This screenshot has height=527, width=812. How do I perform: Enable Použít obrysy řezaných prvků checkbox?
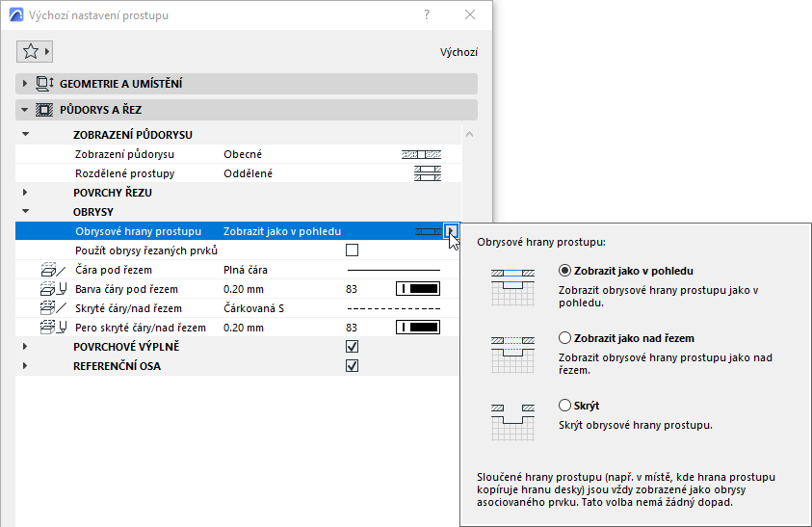pyautogui.click(x=353, y=250)
